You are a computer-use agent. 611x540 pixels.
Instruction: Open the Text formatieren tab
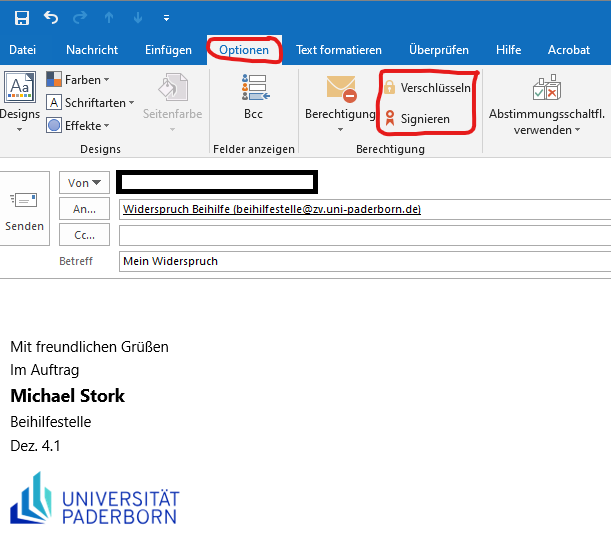pyautogui.click(x=339, y=50)
